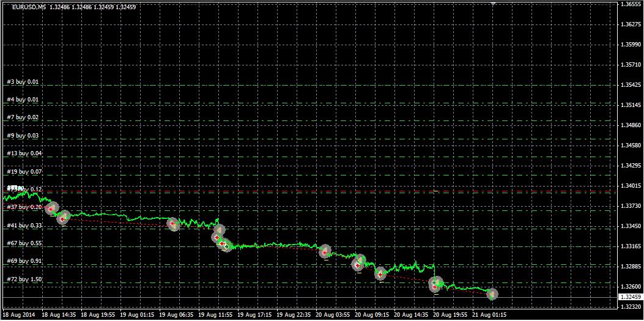The image size is (644, 321).
Task: Select order label #37 buy 0.20
Action: [24, 207]
